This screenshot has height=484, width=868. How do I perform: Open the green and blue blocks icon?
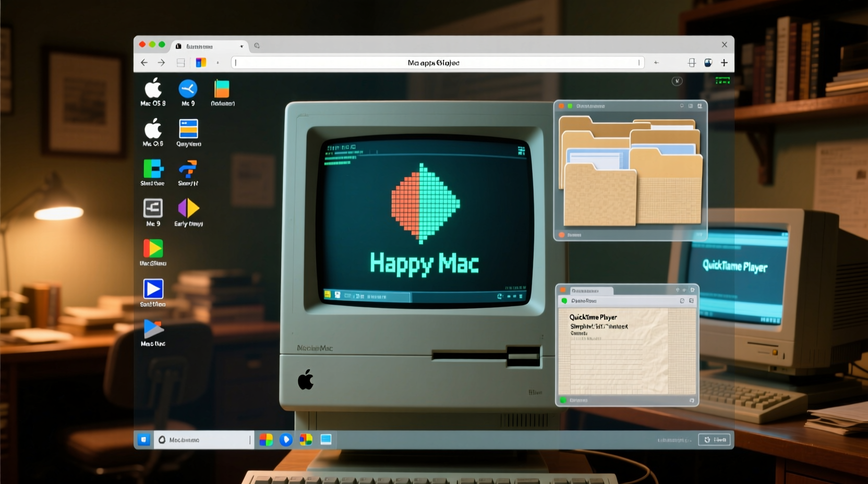153,169
